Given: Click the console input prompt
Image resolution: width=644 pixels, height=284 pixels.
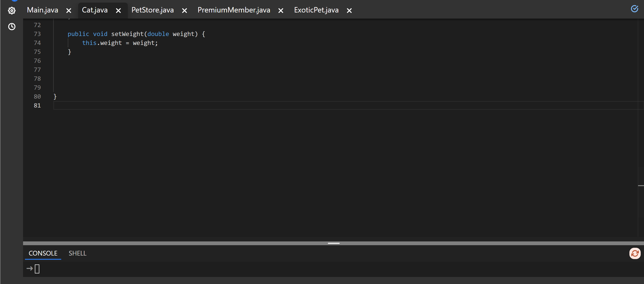Looking at the screenshot, I should click(37, 269).
